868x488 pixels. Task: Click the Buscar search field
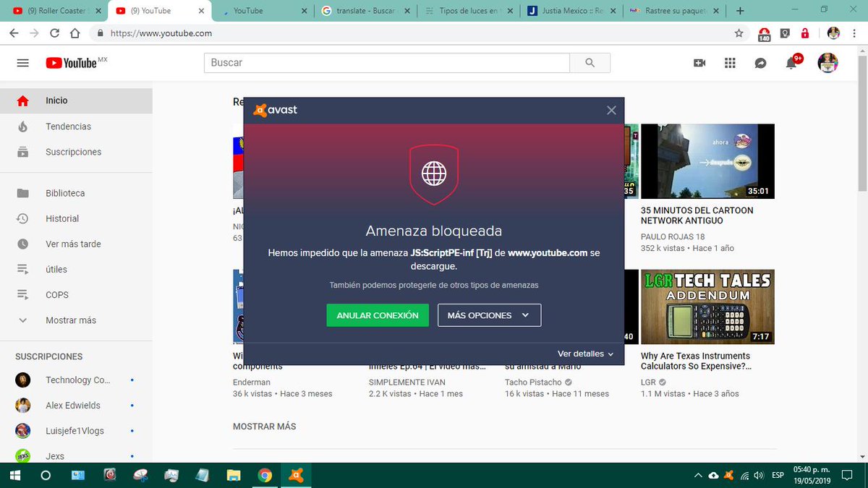tap(387, 63)
